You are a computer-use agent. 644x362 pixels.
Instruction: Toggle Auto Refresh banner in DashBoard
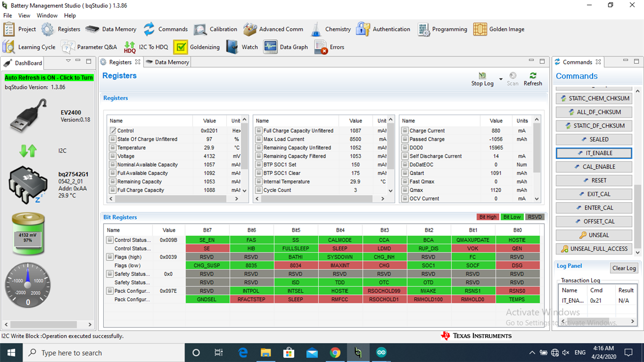click(x=49, y=78)
